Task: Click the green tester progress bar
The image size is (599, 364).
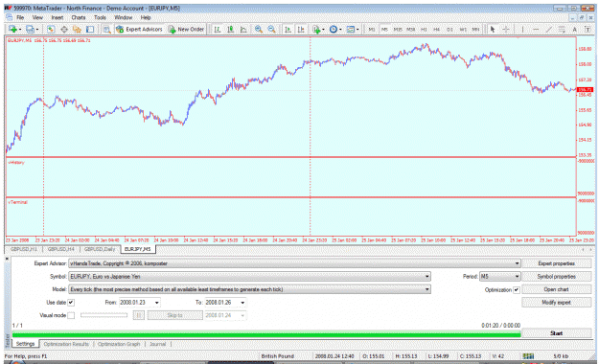Action: point(266,335)
